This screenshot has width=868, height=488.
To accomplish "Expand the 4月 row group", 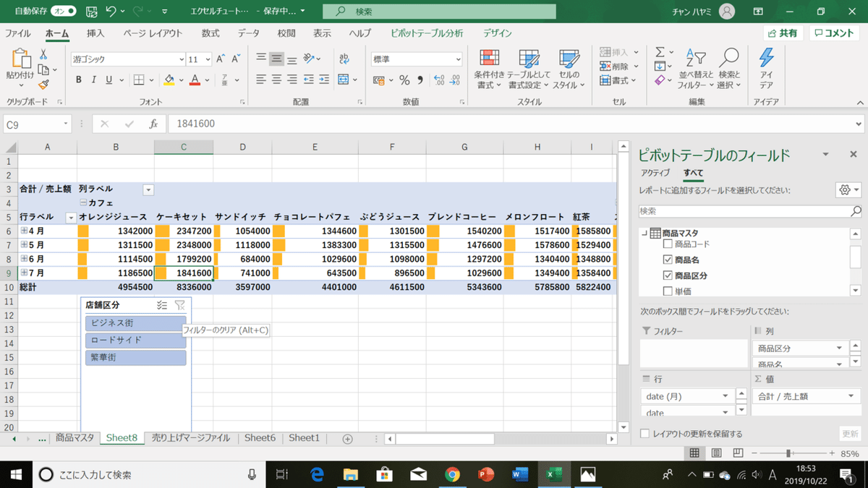I will [24, 231].
